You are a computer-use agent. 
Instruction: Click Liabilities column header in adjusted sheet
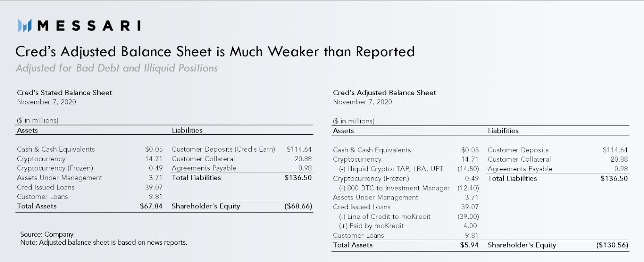point(503,131)
